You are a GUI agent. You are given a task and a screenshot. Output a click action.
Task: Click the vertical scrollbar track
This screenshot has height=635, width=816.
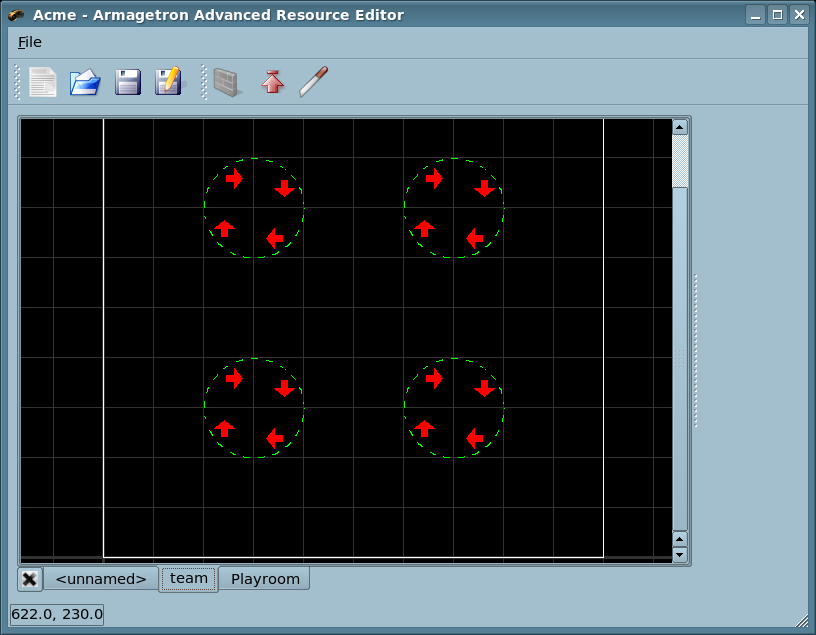pyautogui.click(x=680, y=350)
